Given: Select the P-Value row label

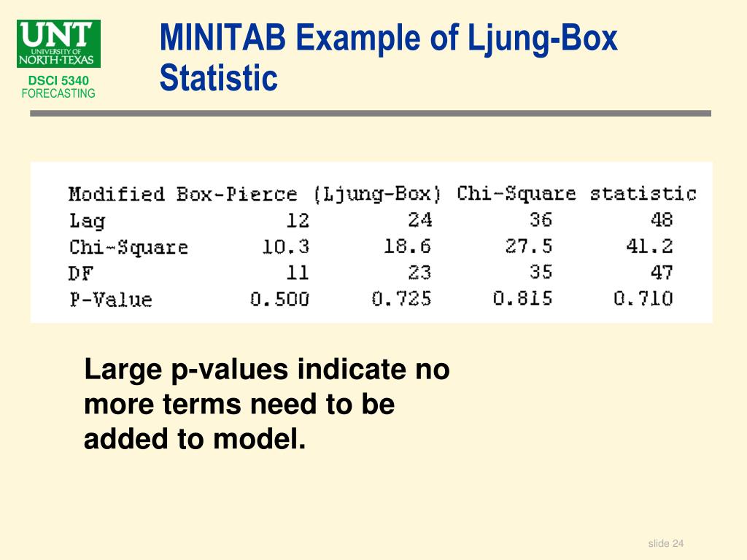Looking at the screenshot, I should (x=111, y=300).
